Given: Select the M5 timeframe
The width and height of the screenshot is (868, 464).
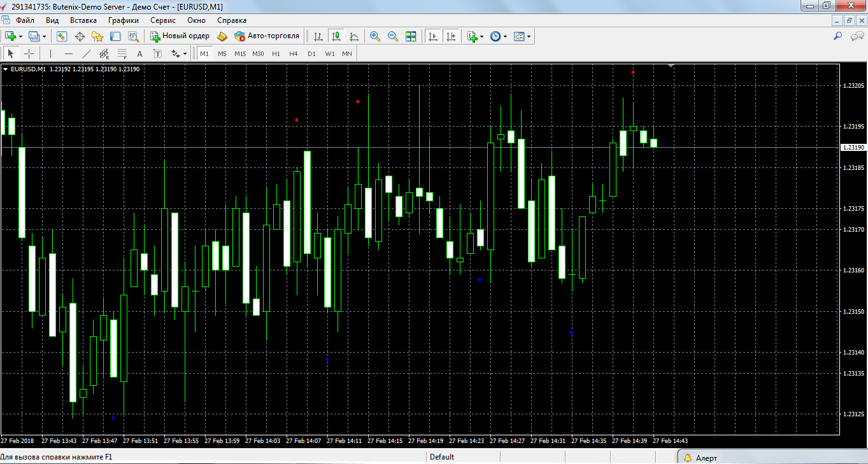Looking at the screenshot, I should (x=222, y=54).
